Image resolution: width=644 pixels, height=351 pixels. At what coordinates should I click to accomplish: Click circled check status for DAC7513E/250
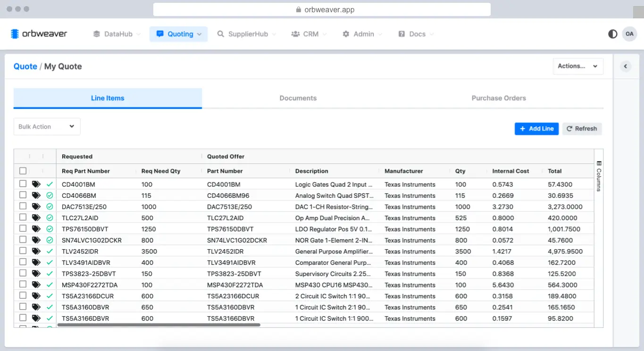[50, 207]
